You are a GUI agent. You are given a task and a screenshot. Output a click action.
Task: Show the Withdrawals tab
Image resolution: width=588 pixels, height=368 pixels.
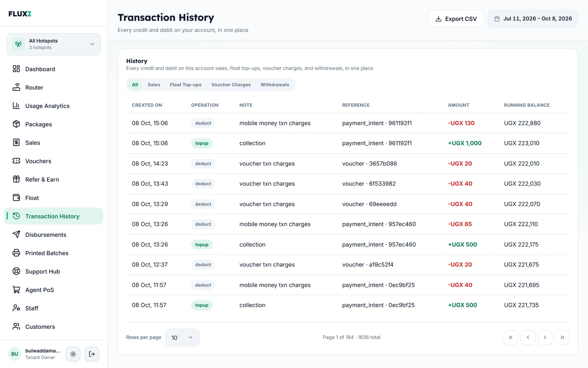(275, 85)
